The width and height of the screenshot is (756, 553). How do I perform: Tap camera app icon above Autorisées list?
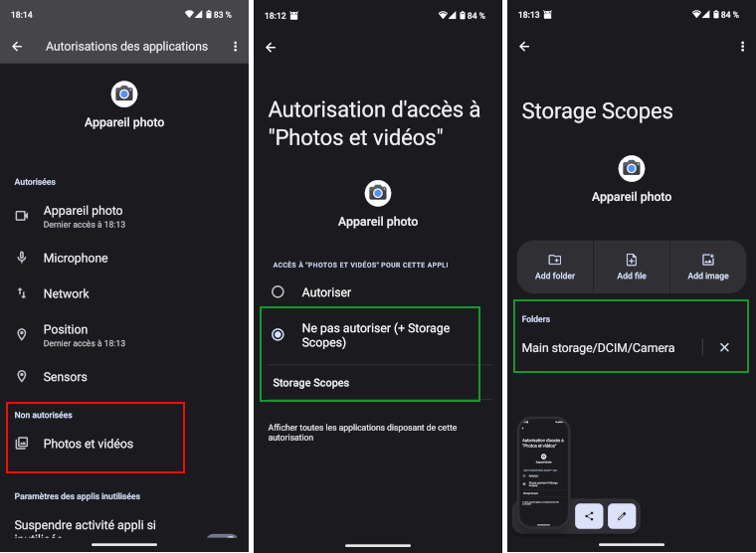click(x=124, y=94)
